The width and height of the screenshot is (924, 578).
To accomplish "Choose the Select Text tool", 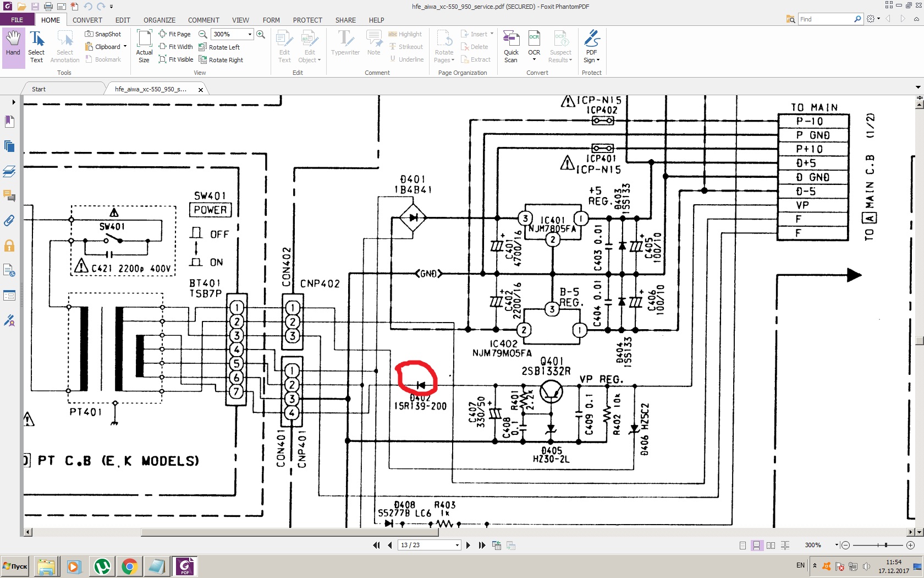I will click(36, 47).
